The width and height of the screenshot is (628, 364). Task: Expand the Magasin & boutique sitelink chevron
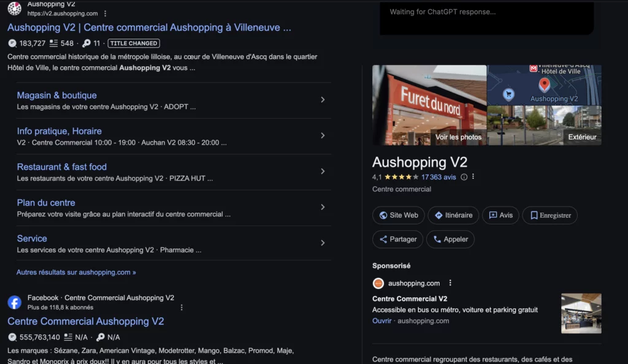tap(323, 100)
